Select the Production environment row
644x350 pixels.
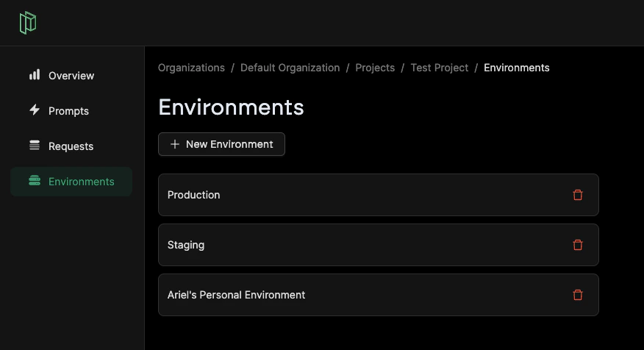click(379, 195)
